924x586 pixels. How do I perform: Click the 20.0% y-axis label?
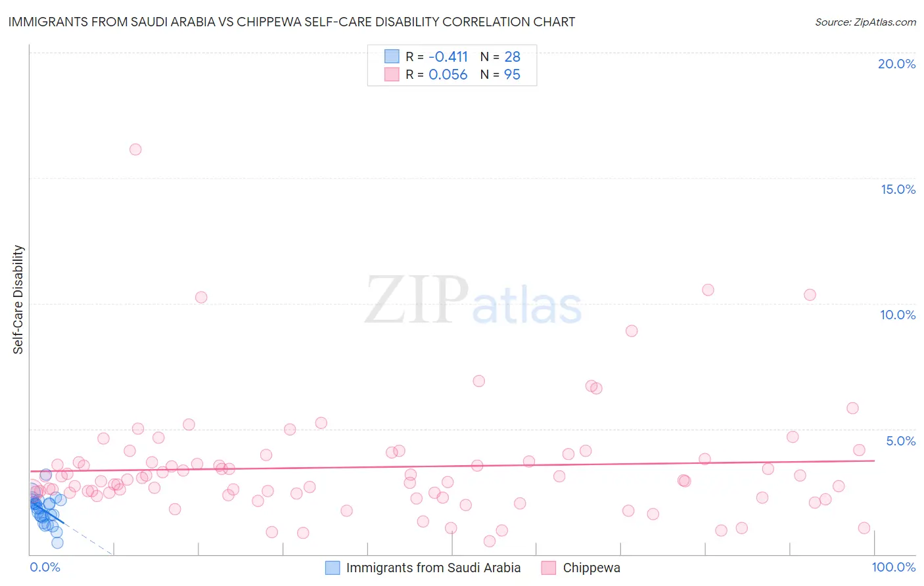[x=896, y=64]
